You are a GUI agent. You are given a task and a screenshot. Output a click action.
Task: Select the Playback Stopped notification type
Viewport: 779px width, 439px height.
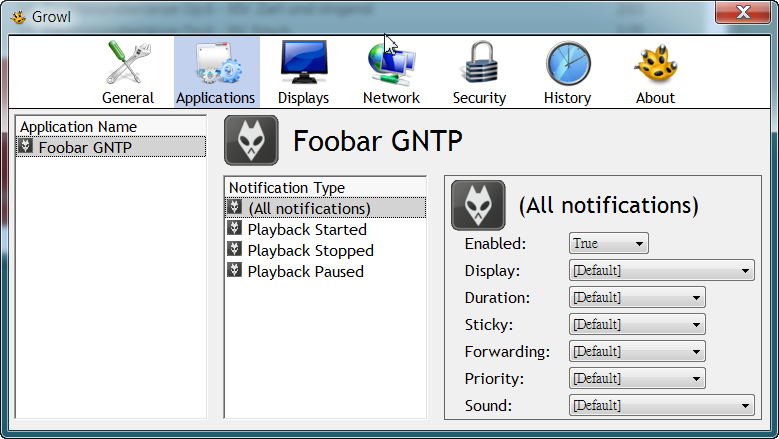pos(310,250)
